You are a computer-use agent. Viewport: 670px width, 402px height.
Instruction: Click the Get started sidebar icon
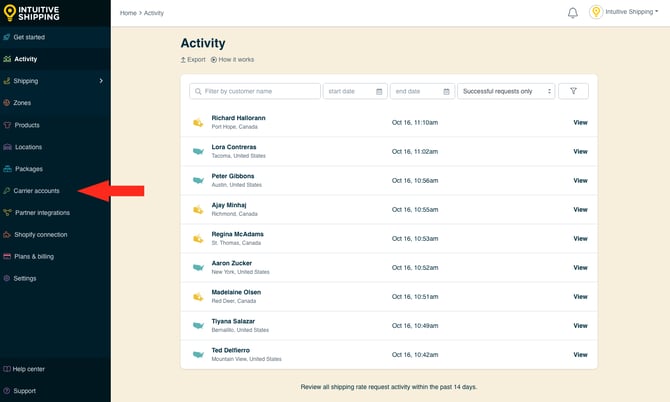click(7, 37)
